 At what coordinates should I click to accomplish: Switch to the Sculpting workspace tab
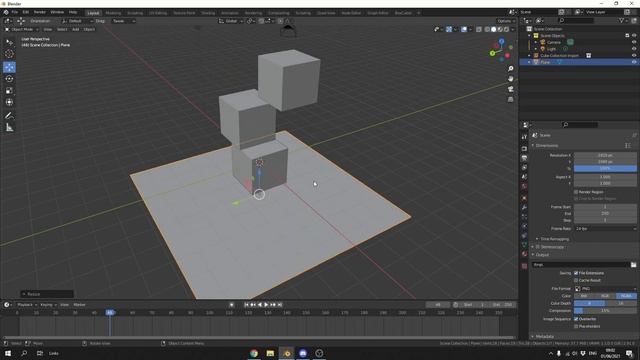135,13
